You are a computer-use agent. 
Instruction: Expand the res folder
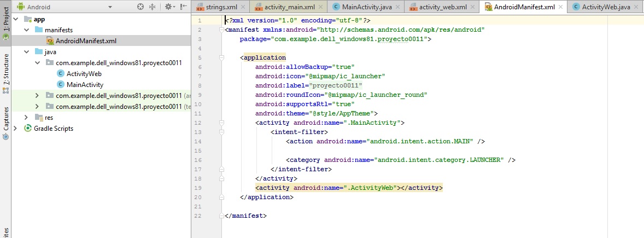pos(26,118)
